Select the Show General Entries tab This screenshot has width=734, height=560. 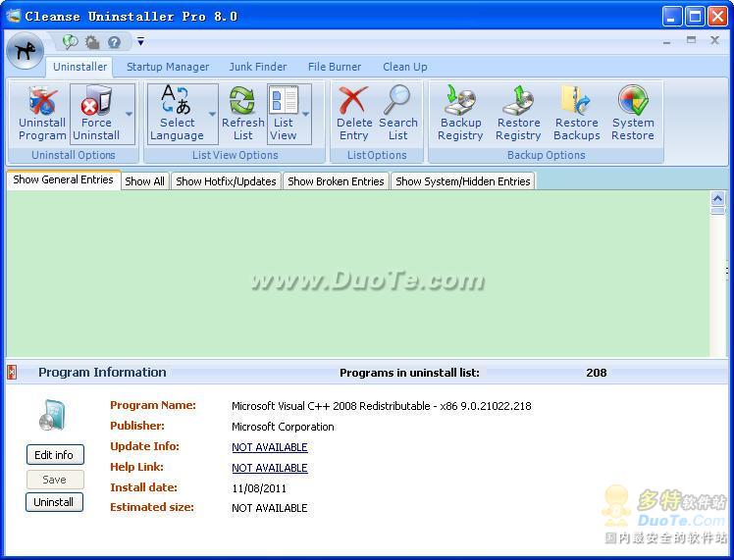point(63,179)
